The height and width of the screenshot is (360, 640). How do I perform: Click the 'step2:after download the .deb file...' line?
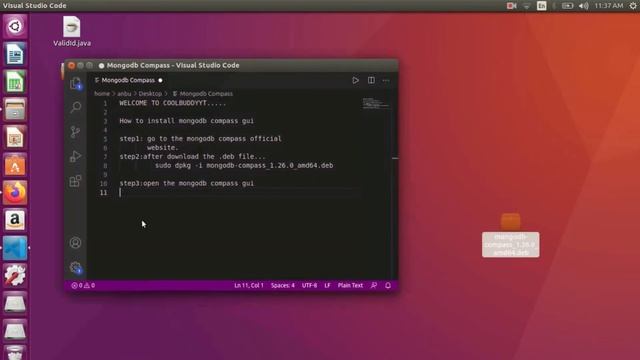tap(192, 156)
